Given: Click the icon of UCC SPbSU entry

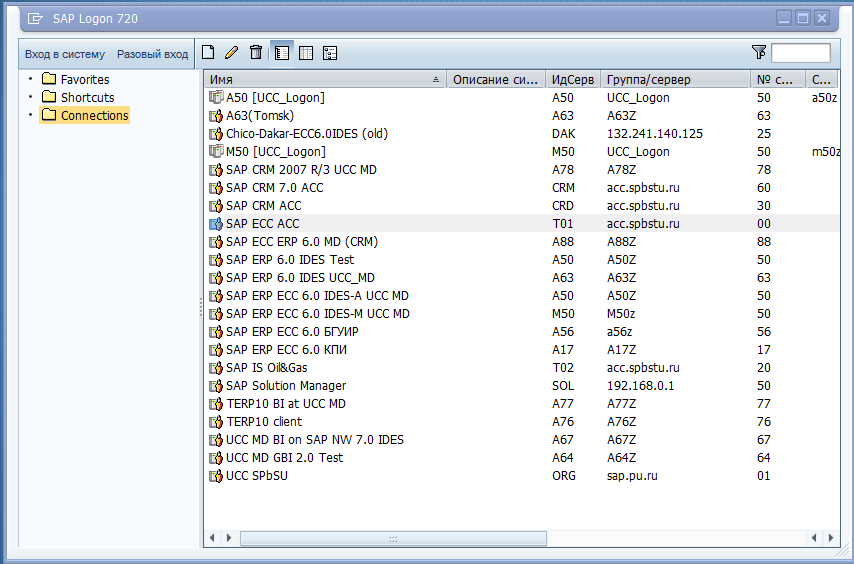Looking at the screenshot, I should click(x=216, y=475).
